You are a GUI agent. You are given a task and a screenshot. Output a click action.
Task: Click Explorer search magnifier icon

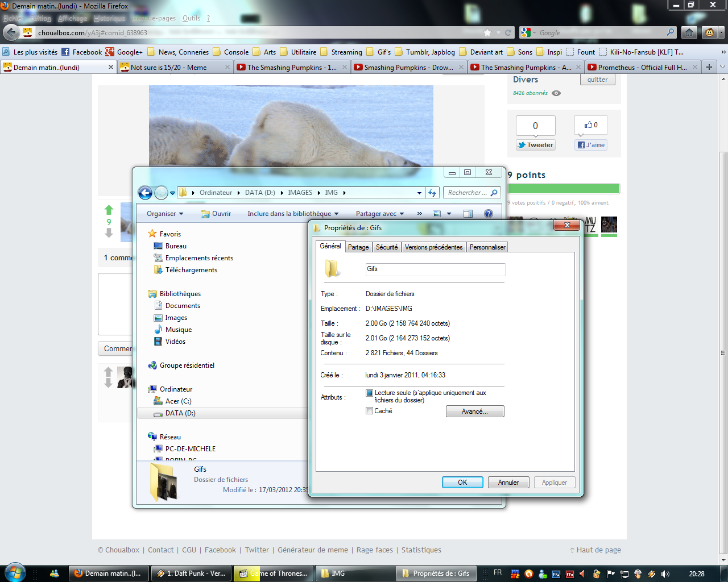[494, 193]
